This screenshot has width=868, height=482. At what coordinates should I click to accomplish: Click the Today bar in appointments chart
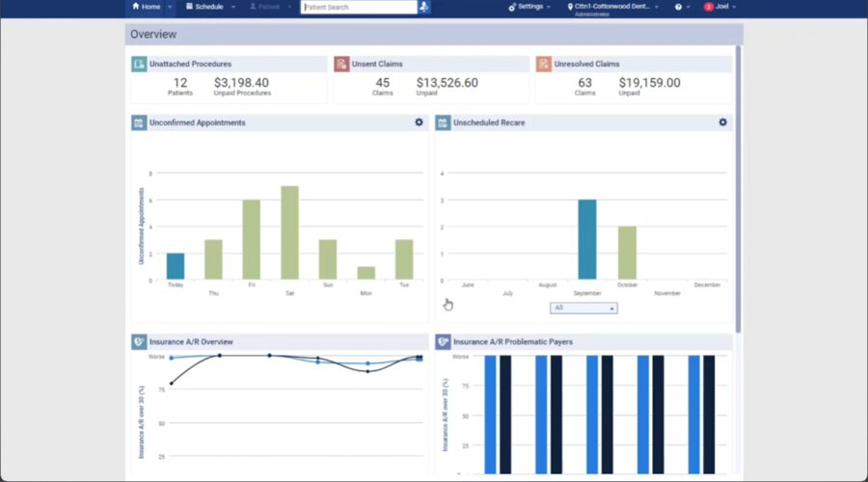175,266
